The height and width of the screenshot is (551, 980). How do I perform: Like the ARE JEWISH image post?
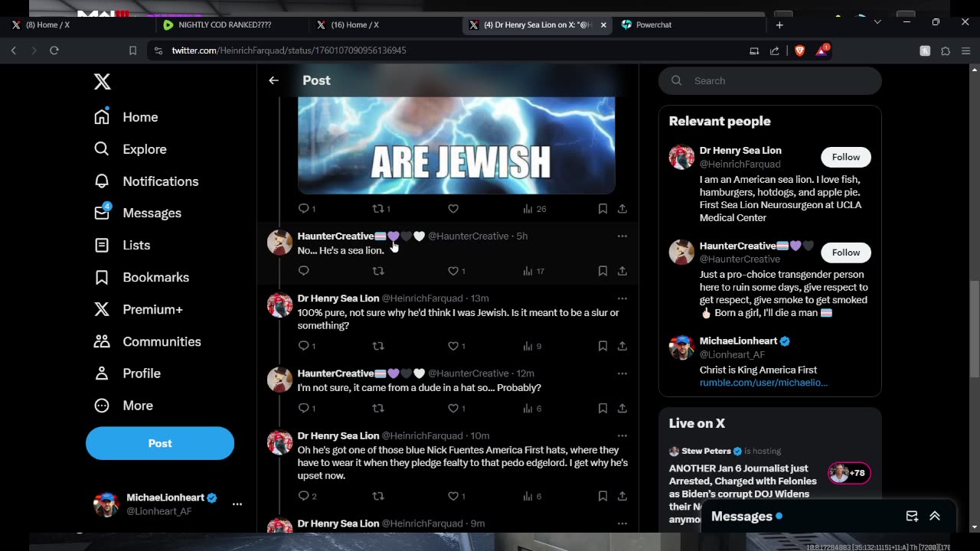click(453, 209)
